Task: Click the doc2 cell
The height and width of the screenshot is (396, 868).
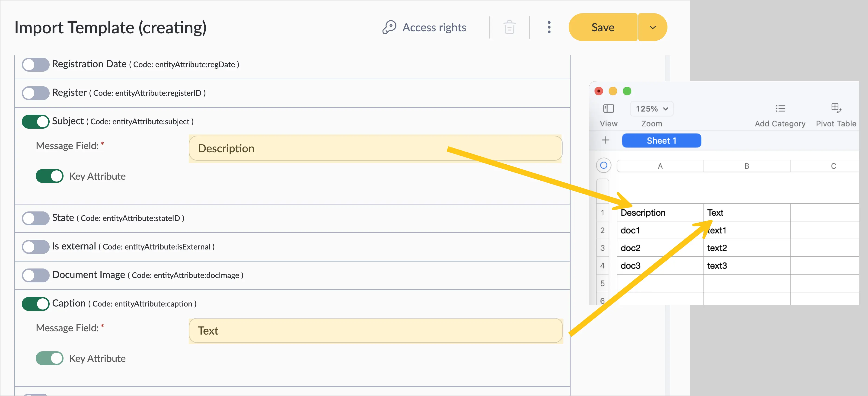Action: [660, 248]
